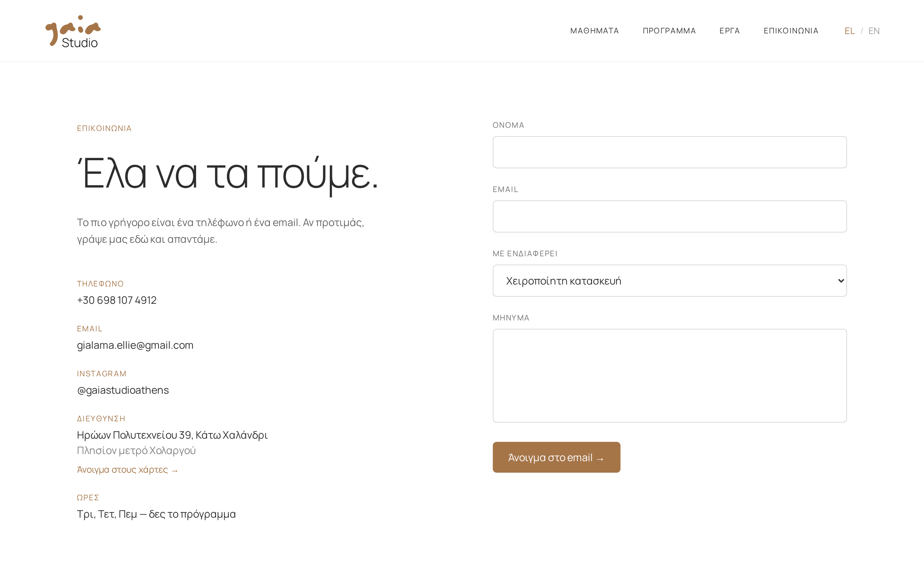The width and height of the screenshot is (924, 578).
Task: Select ΕΠΙΚΟΙΝΩΝΙΑ in the top navigation
Action: (x=791, y=31)
